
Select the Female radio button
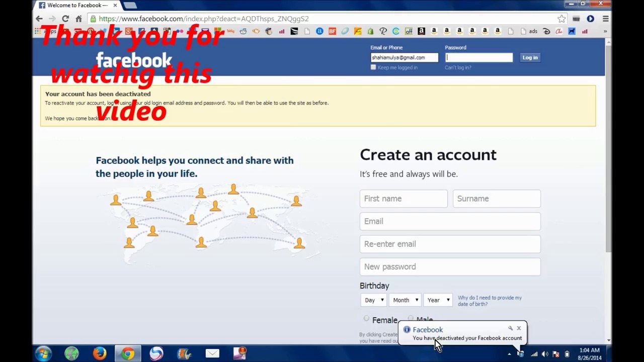366,319
